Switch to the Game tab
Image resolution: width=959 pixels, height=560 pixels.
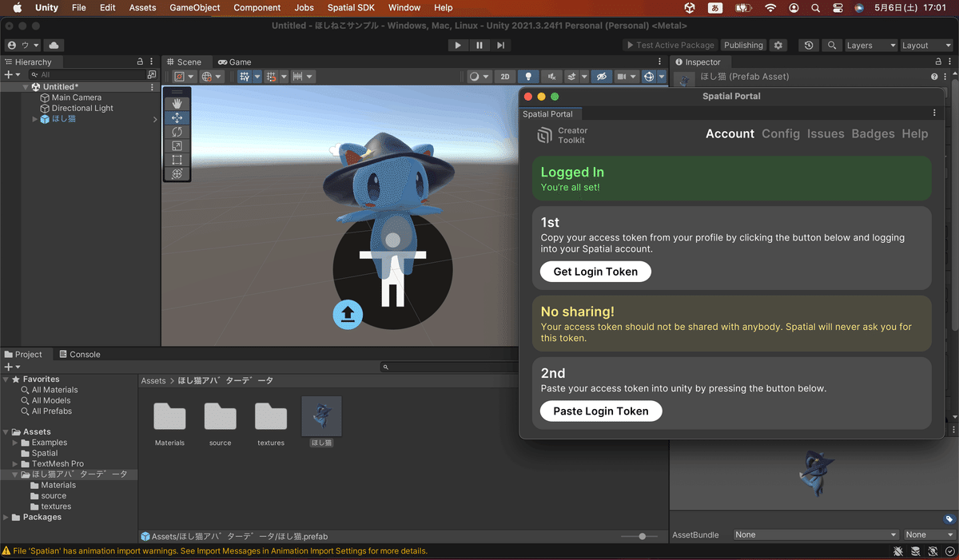pos(235,62)
